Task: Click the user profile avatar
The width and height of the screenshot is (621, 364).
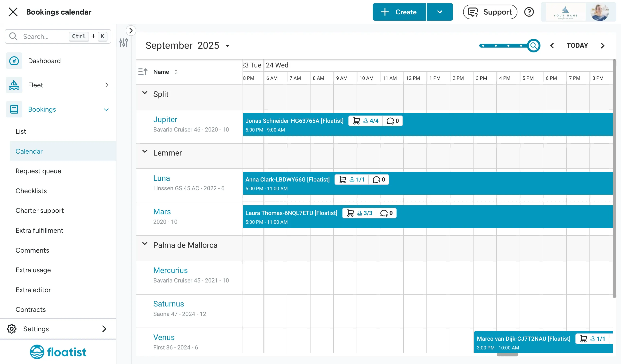Action: pyautogui.click(x=600, y=12)
